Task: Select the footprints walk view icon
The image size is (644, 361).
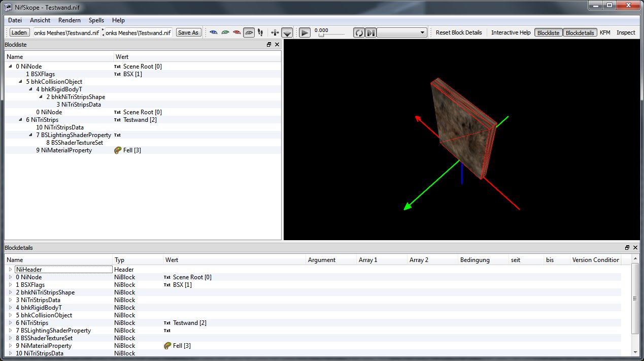Action: (260, 32)
